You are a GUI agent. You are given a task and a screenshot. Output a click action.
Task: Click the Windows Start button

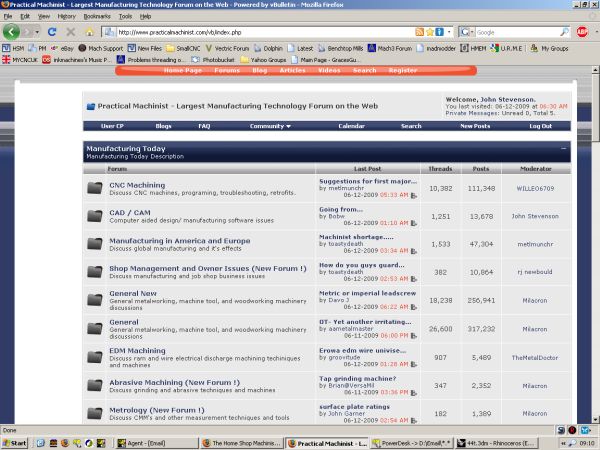[x=15, y=443]
